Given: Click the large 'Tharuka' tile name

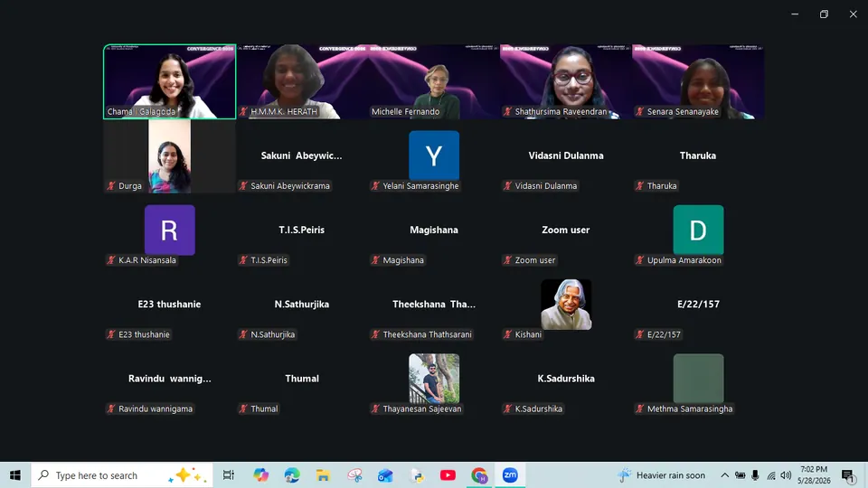Looking at the screenshot, I should (x=698, y=155).
